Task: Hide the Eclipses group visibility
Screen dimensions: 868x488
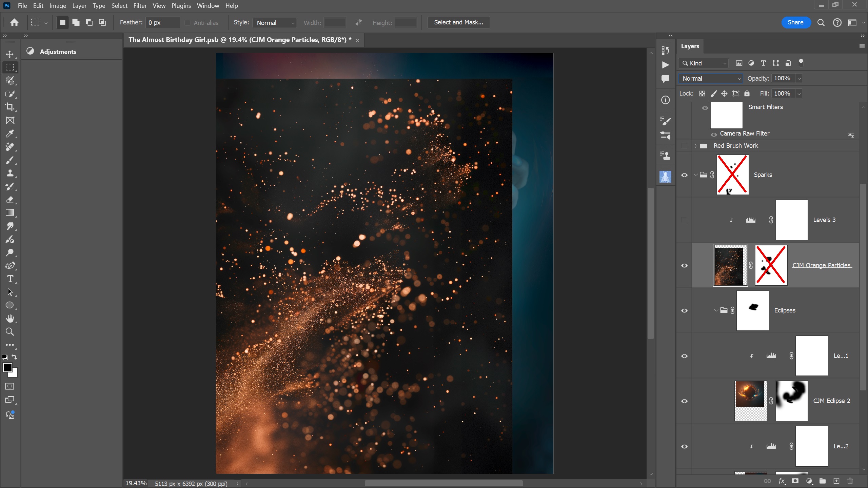Action: click(x=685, y=310)
